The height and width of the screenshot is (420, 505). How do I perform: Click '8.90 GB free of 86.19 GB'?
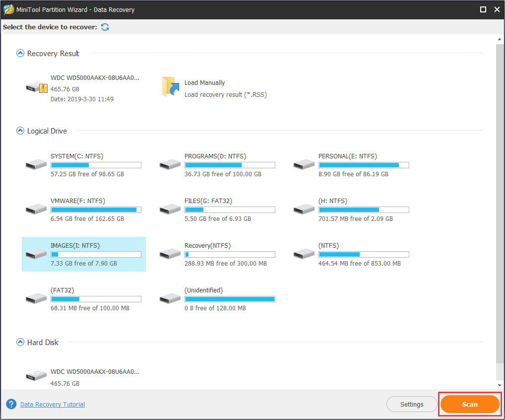coord(353,174)
